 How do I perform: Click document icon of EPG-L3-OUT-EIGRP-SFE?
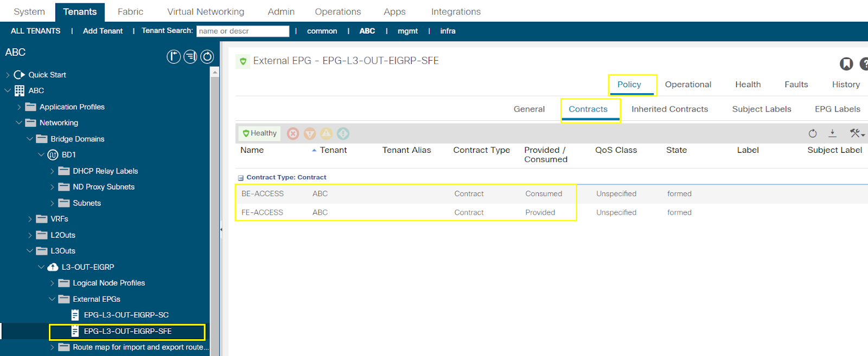click(75, 331)
